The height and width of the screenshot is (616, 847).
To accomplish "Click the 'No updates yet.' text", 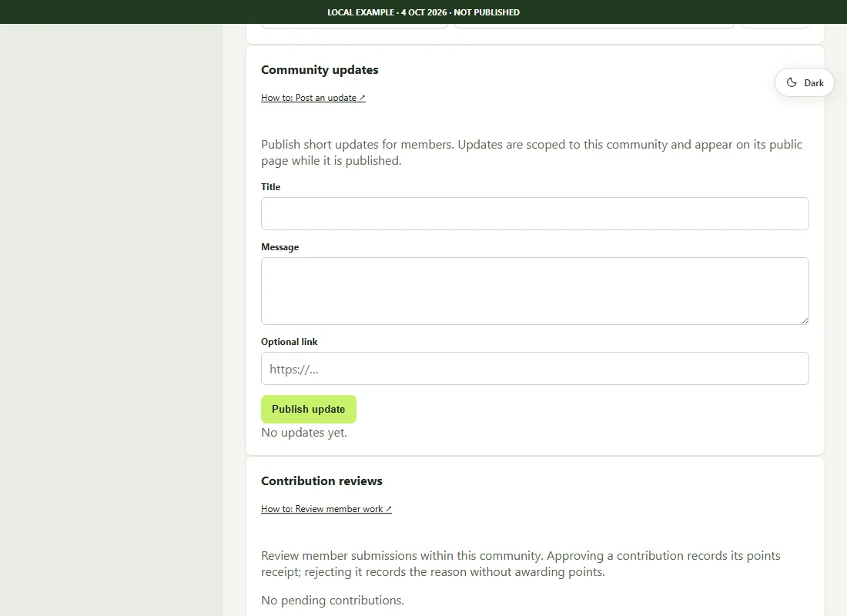I will [x=304, y=433].
